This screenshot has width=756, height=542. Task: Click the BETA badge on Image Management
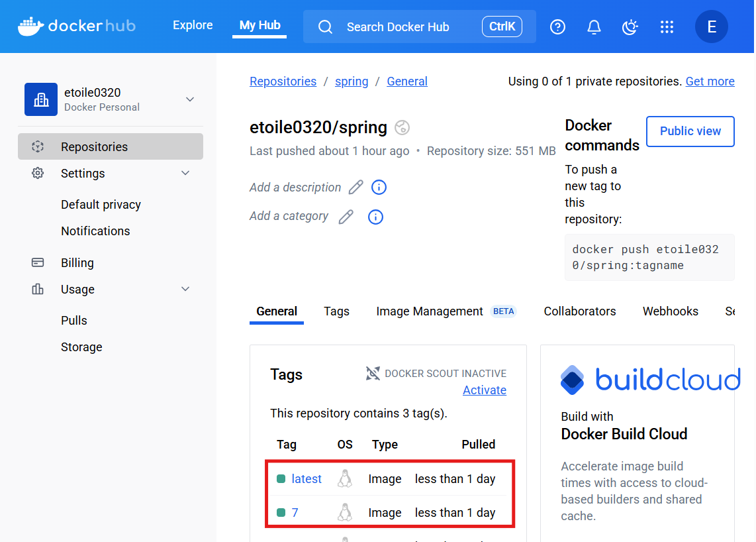click(x=503, y=311)
